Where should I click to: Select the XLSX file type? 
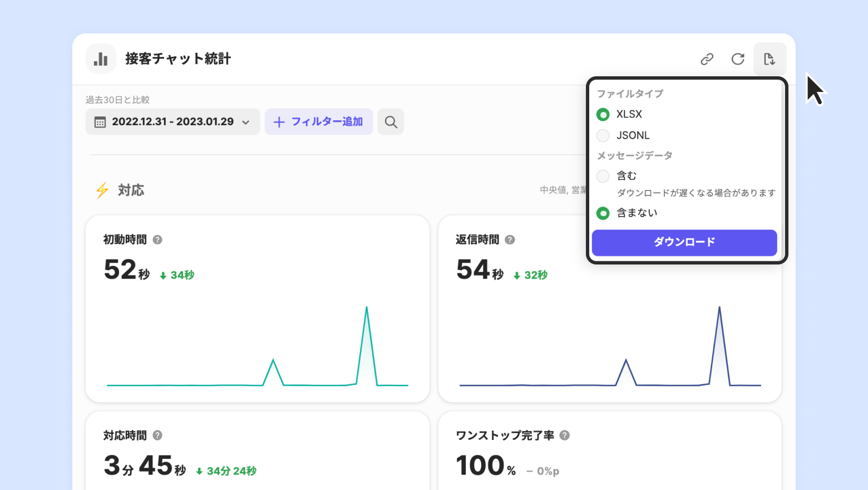[603, 115]
